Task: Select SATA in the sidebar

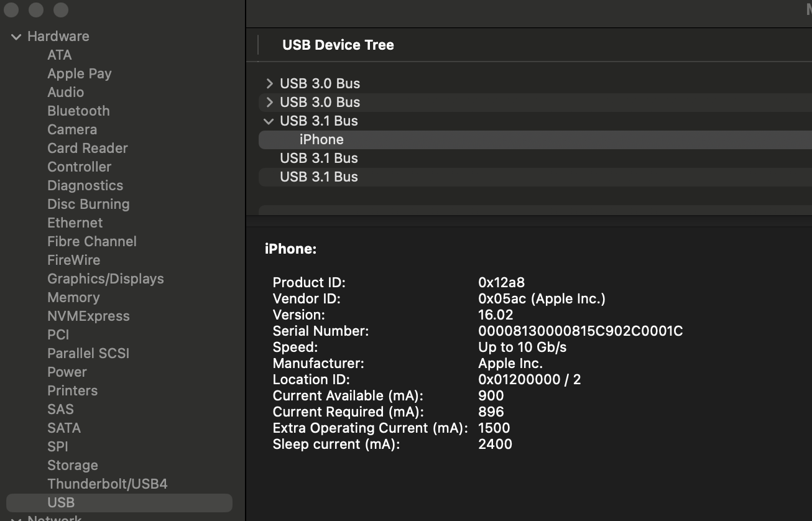Action: [64, 428]
